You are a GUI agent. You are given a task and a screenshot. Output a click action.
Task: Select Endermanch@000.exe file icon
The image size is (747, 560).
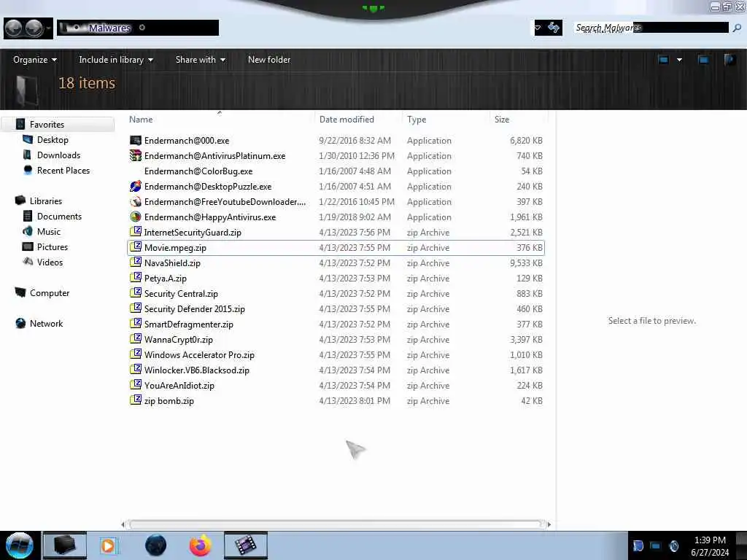coord(136,141)
